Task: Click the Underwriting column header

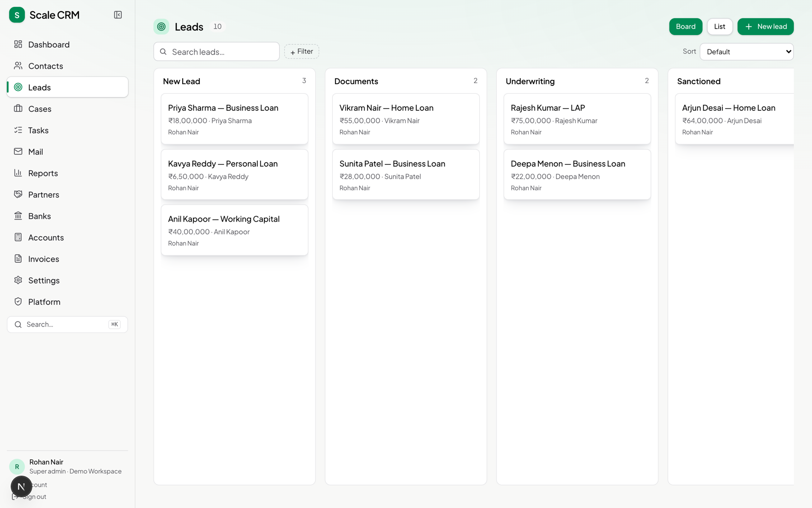Action: pos(530,81)
